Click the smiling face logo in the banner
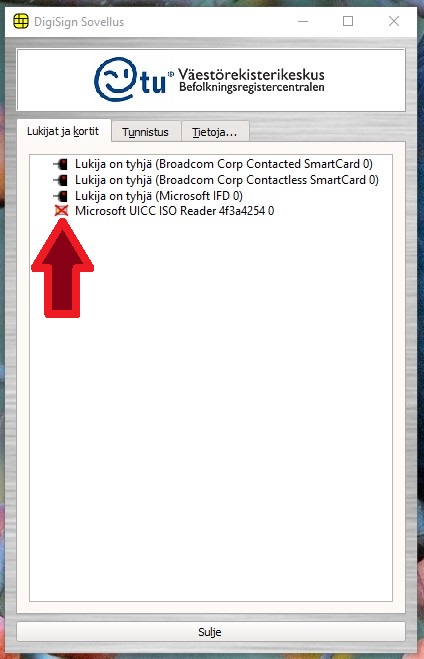 [x=115, y=79]
